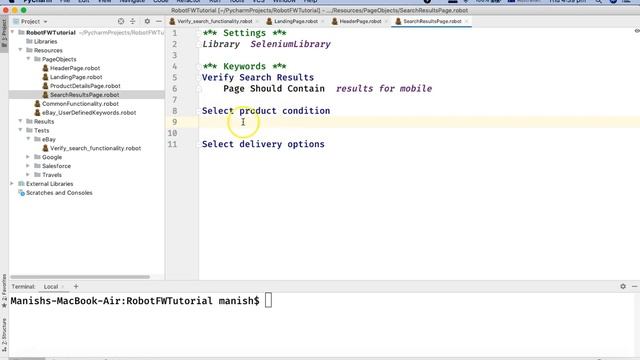Open Terminal panel settings gear
Screen dimensions: 640x360
coord(623,287)
